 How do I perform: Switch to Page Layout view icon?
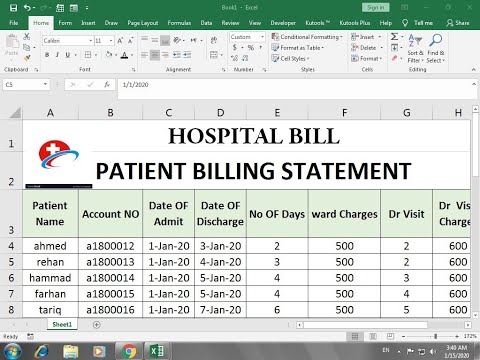coord(373,336)
